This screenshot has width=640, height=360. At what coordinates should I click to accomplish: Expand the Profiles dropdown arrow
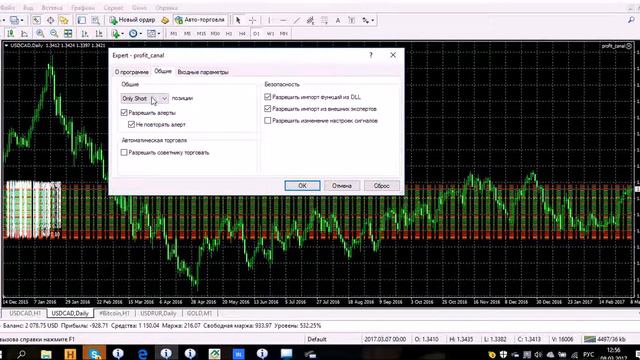coord(22,20)
